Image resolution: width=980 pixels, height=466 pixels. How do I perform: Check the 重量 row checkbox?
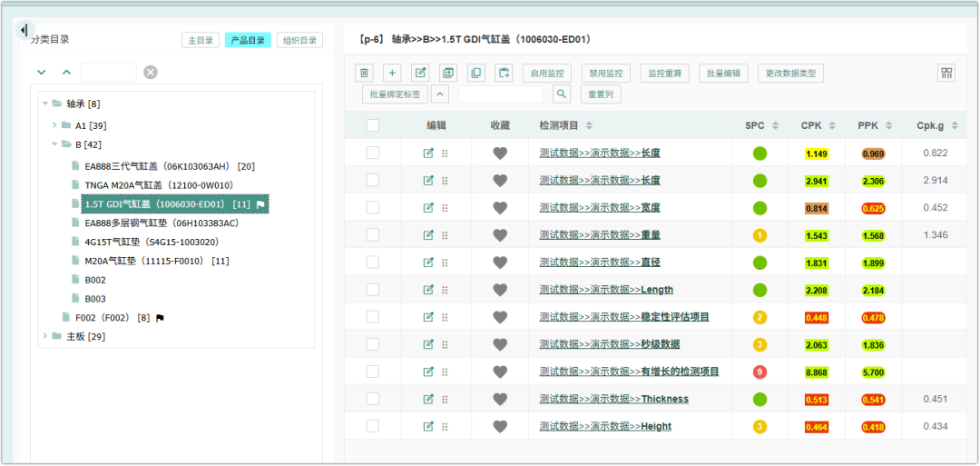[373, 234]
